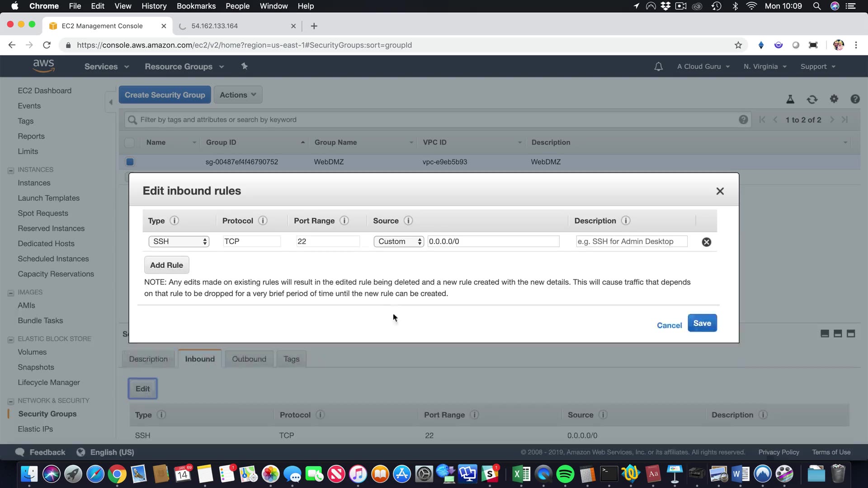Click the Port Range info icon

pos(344,221)
